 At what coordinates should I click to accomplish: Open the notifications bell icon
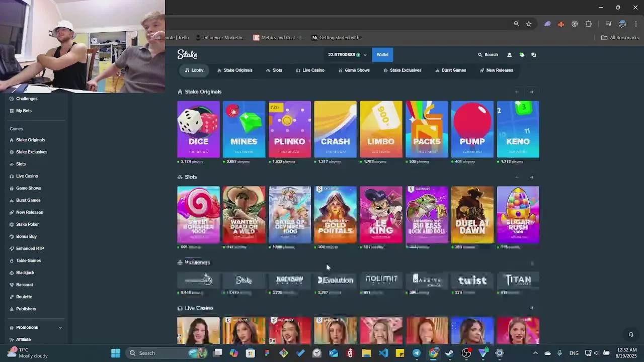pyautogui.click(x=522, y=55)
